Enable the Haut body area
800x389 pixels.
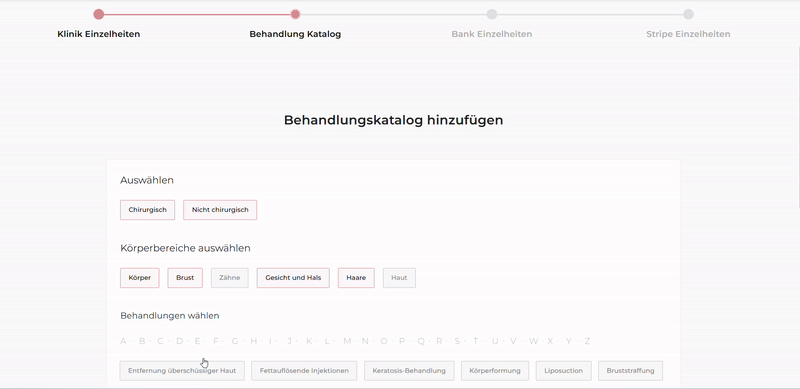pos(399,278)
